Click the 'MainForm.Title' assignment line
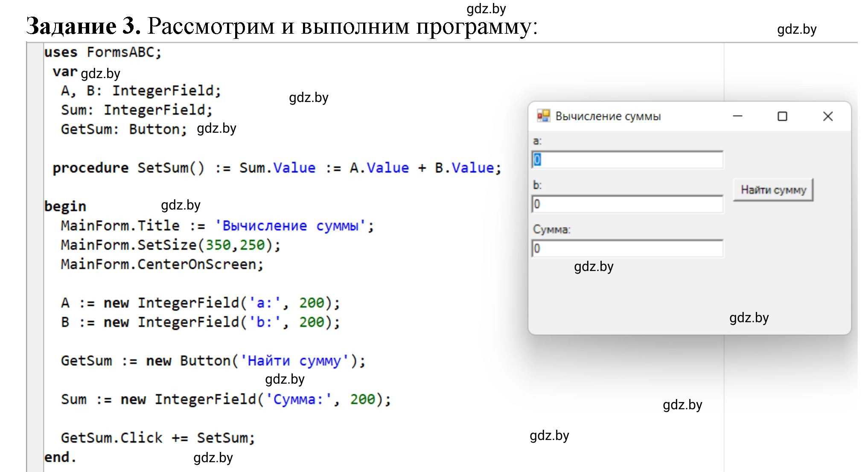868x472 pixels. click(x=217, y=226)
